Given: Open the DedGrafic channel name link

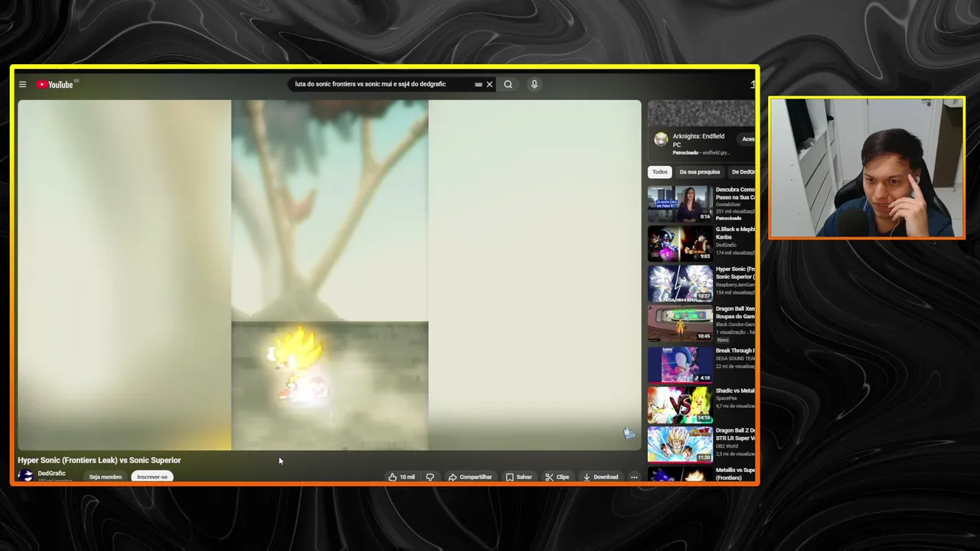Looking at the screenshot, I should 51,473.
